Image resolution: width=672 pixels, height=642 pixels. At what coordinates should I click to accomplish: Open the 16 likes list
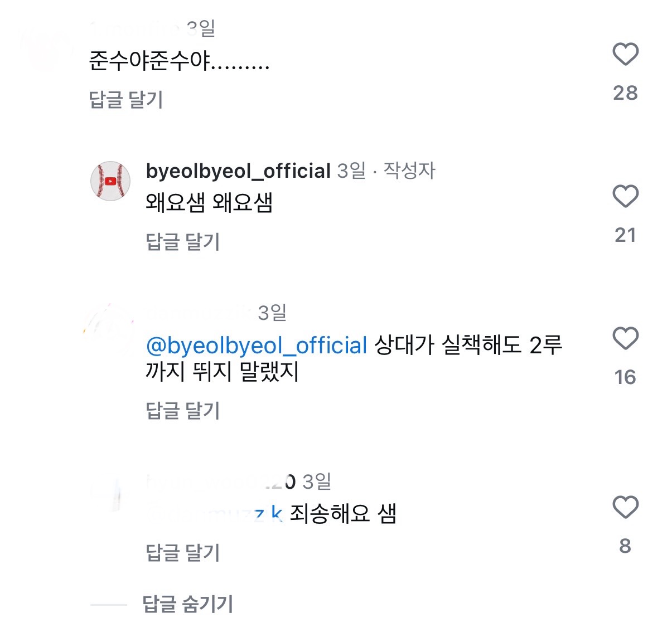click(625, 377)
